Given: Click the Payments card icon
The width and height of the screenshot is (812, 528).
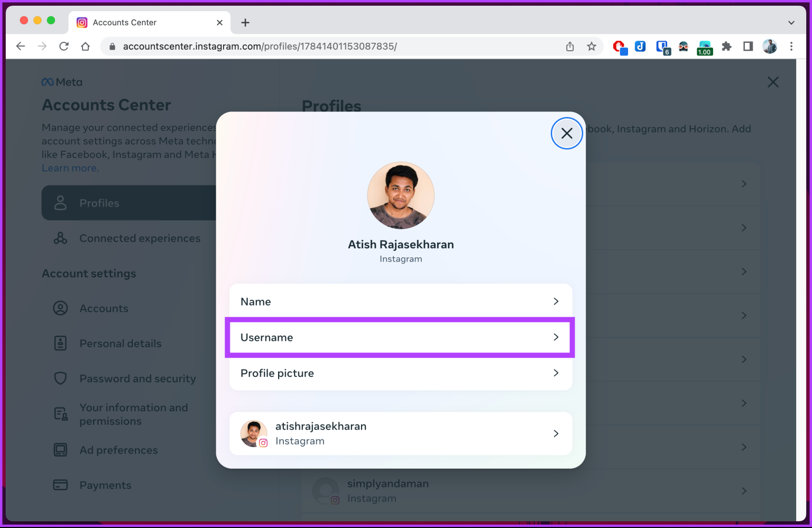Looking at the screenshot, I should (60, 485).
